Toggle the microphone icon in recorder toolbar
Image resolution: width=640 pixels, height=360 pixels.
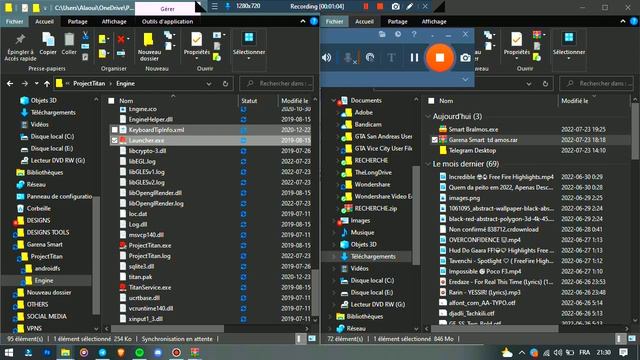coord(348,58)
